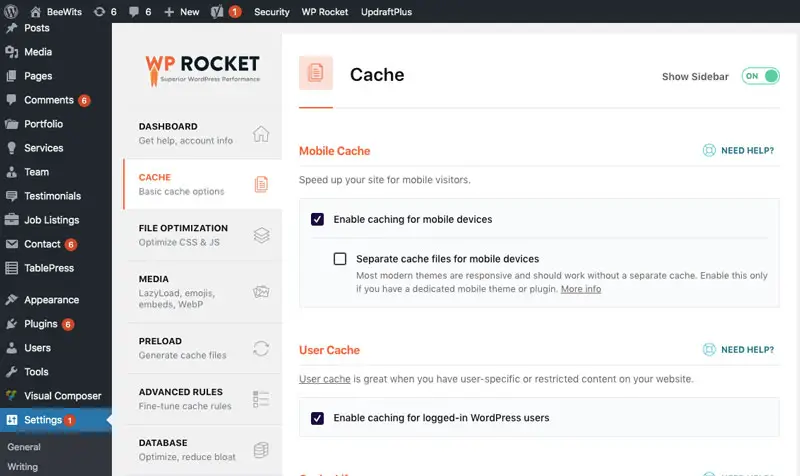
Task: Click the Tools wrench icon
Action: 11,372
